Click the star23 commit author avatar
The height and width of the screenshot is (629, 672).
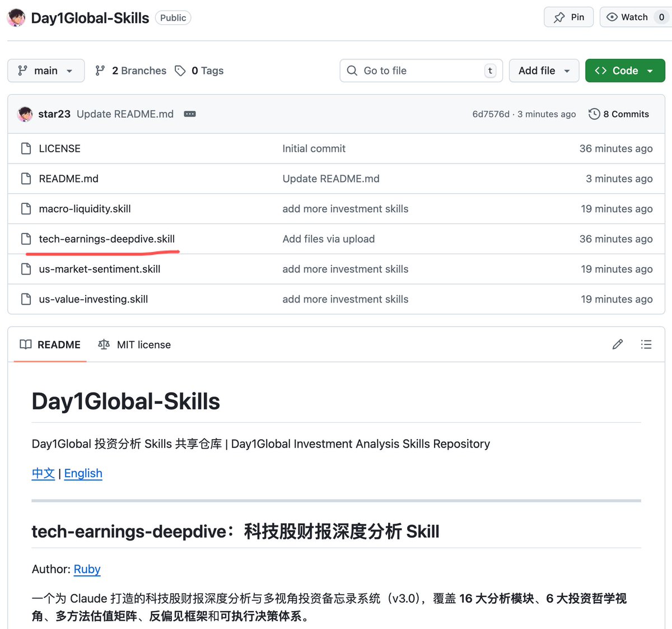tap(25, 114)
